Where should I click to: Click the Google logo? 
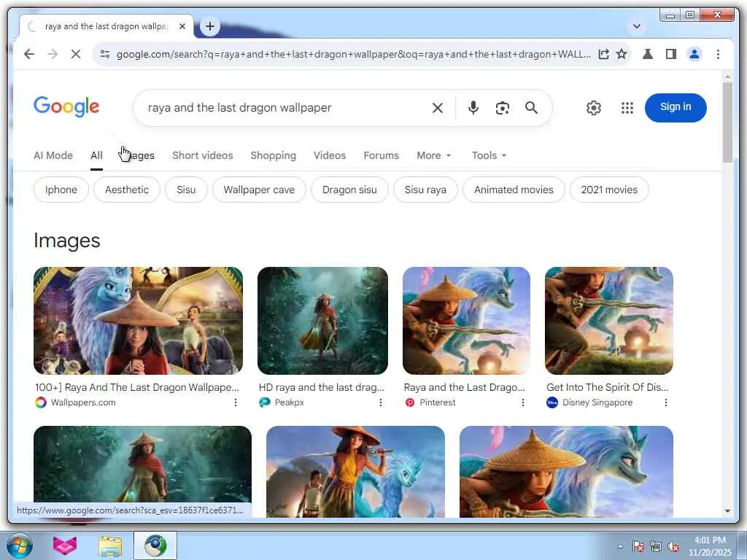point(66,106)
